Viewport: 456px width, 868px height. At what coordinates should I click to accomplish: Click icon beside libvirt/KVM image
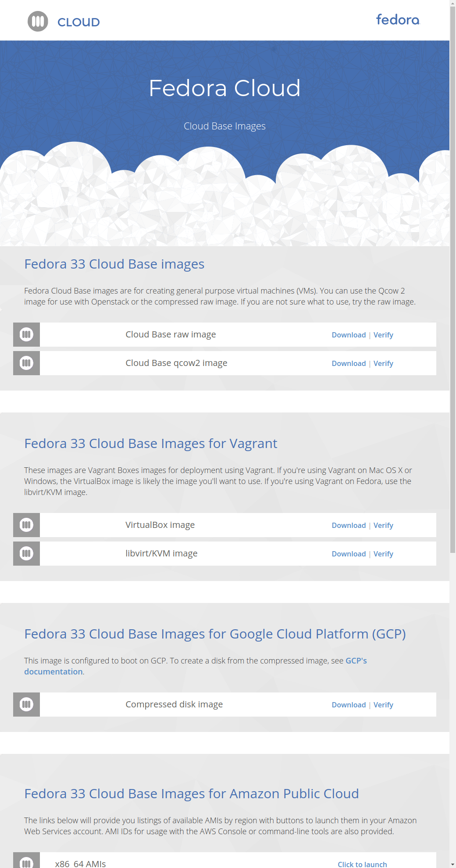[26, 553]
